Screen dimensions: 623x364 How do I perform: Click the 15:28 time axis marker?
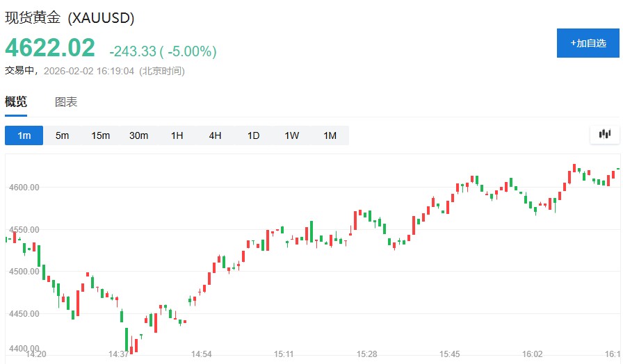pos(367,354)
